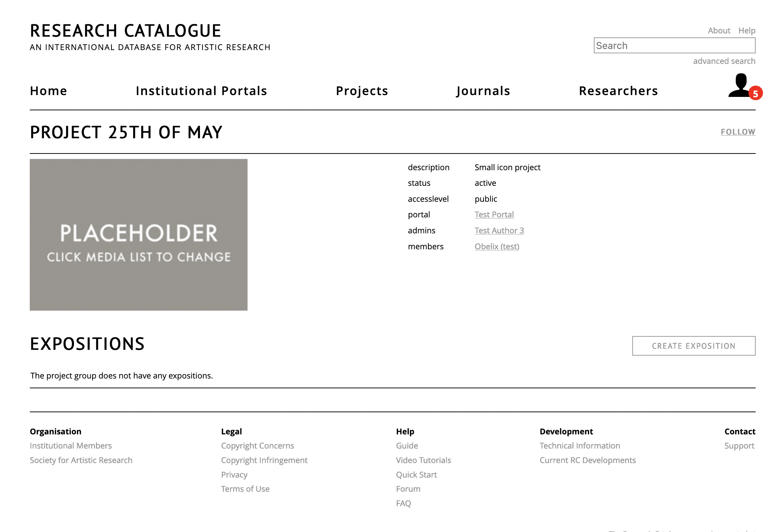Toggle active status indicator for project
Image resolution: width=784 pixels, height=532 pixels.
[485, 182]
